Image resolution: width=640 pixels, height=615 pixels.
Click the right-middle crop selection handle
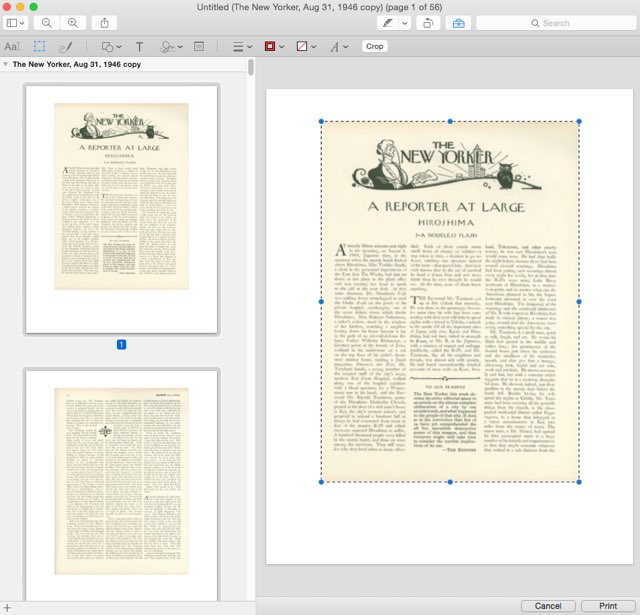click(579, 302)
